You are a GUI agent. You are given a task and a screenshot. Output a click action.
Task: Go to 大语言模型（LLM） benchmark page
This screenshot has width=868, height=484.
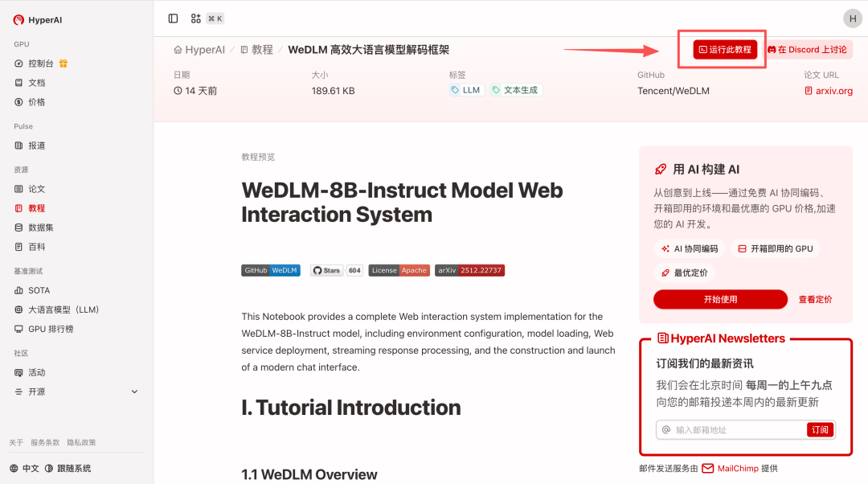[x=63, y=310]
